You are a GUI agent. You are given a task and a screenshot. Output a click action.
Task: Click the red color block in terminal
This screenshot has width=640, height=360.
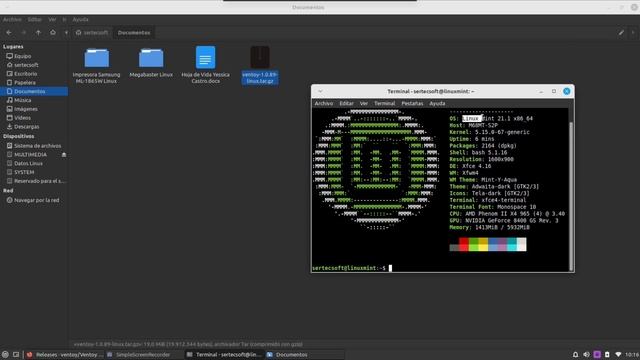click(464, 244)
